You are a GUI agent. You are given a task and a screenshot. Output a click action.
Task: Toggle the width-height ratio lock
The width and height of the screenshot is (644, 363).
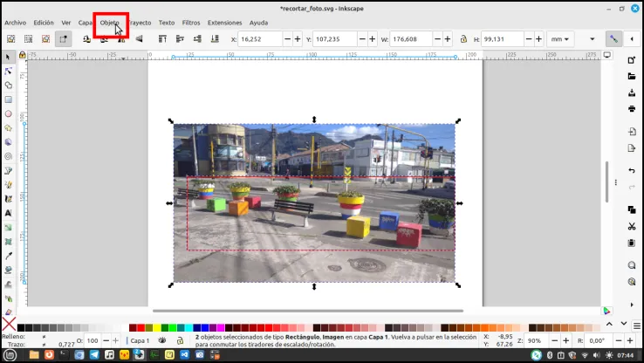(463, 39)
